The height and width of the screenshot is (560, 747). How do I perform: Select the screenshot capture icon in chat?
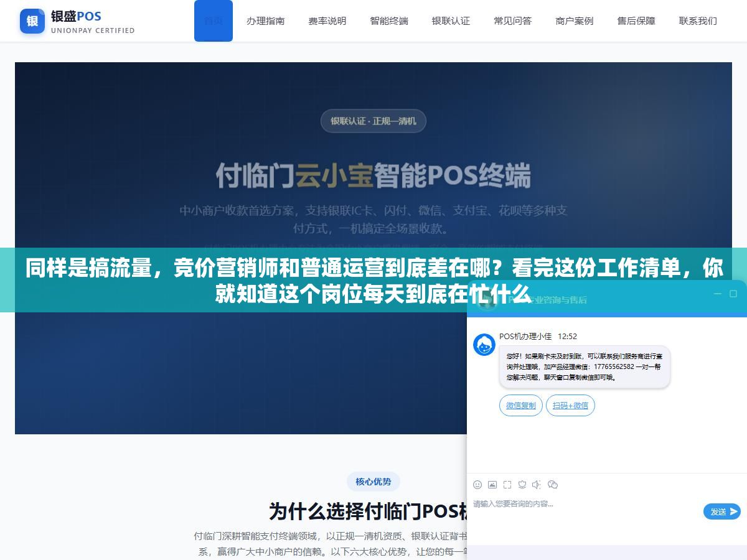(x=507, y=485)
